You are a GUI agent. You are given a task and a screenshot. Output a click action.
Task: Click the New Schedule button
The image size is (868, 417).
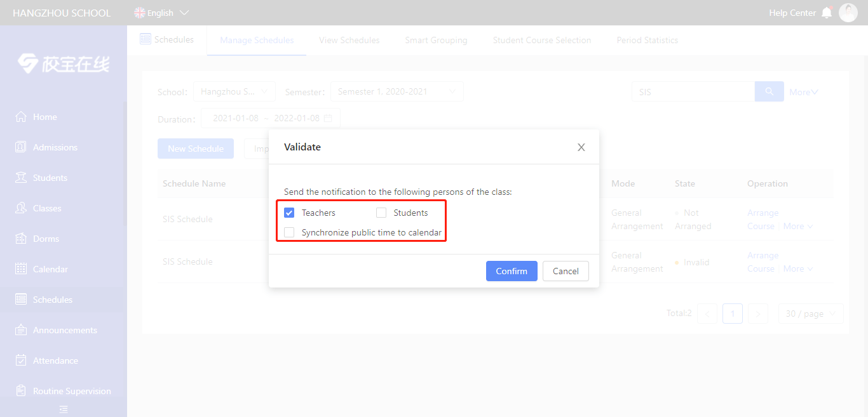pyautogui.click(x=196, y=149)
